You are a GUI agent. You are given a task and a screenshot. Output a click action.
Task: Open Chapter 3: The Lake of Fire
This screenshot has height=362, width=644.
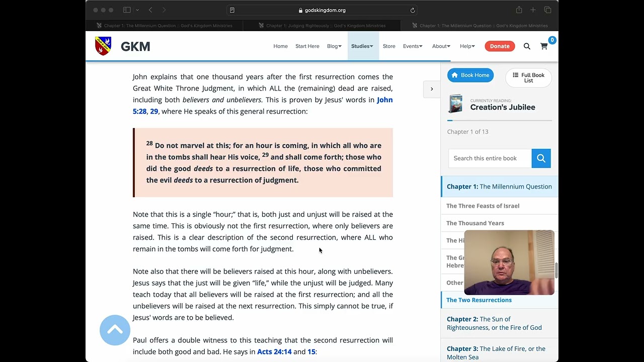click(496, 353)
